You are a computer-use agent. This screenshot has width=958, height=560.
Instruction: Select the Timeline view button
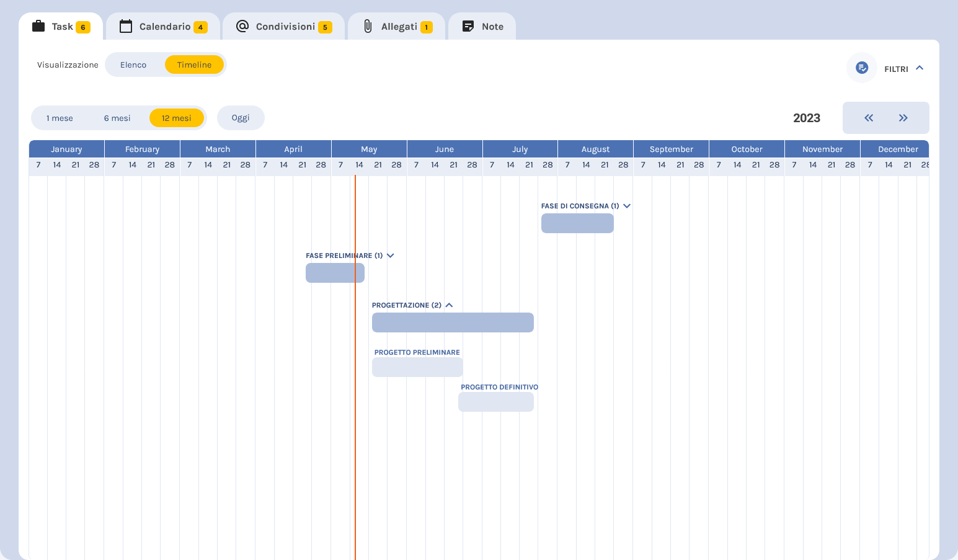point(194,64)
